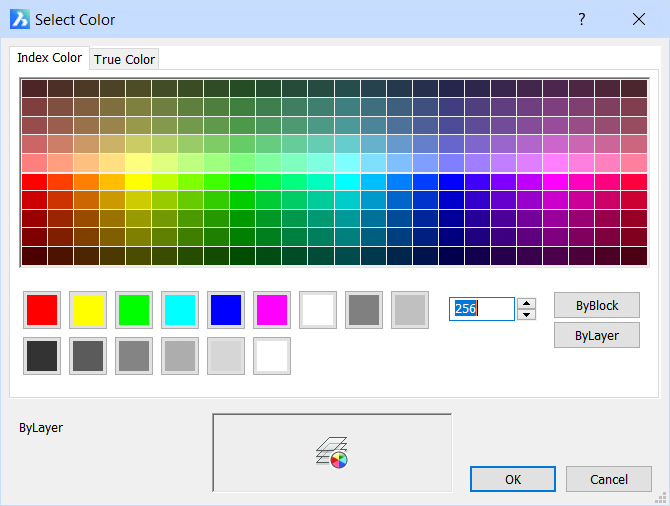
Task: Select the white swatch in bottom gray row
Action: point(272,356)
